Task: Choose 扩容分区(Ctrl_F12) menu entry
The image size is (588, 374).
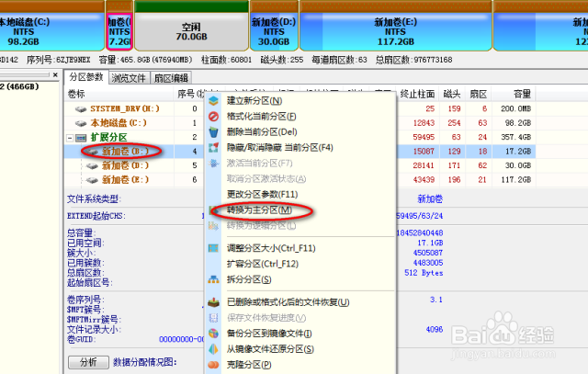Action: 263,264
